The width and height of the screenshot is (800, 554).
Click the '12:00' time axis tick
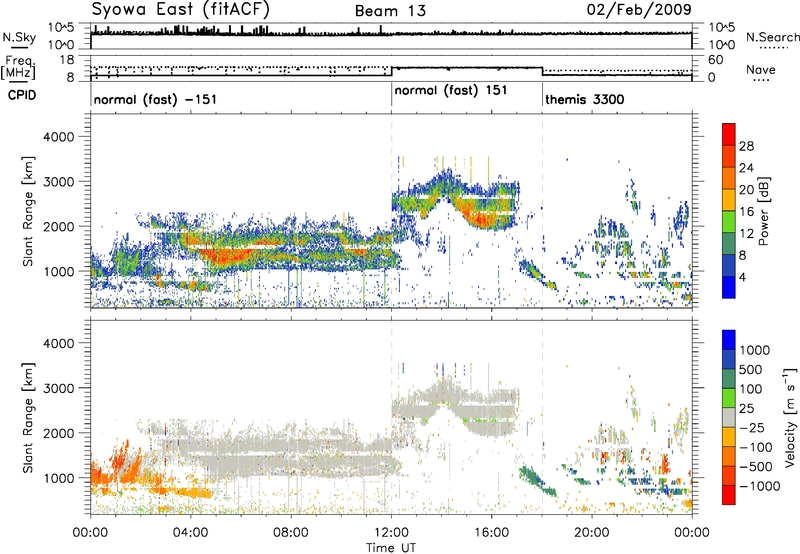391,533
